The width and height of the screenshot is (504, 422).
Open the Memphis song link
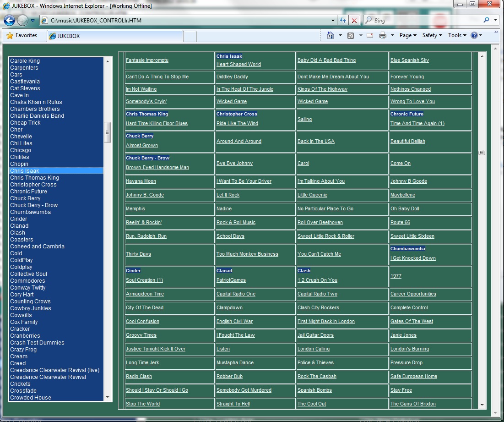pyautogui.click(x=135, y=209)
